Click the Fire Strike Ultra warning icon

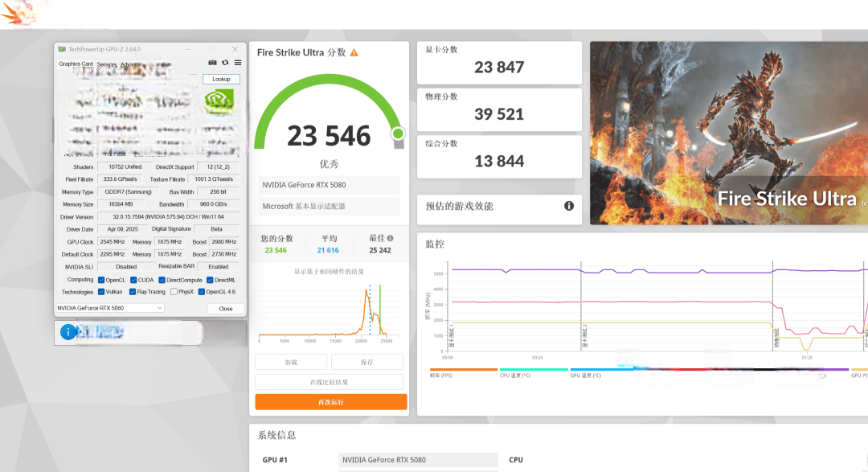pyautogui.click(x=354, y=52)
